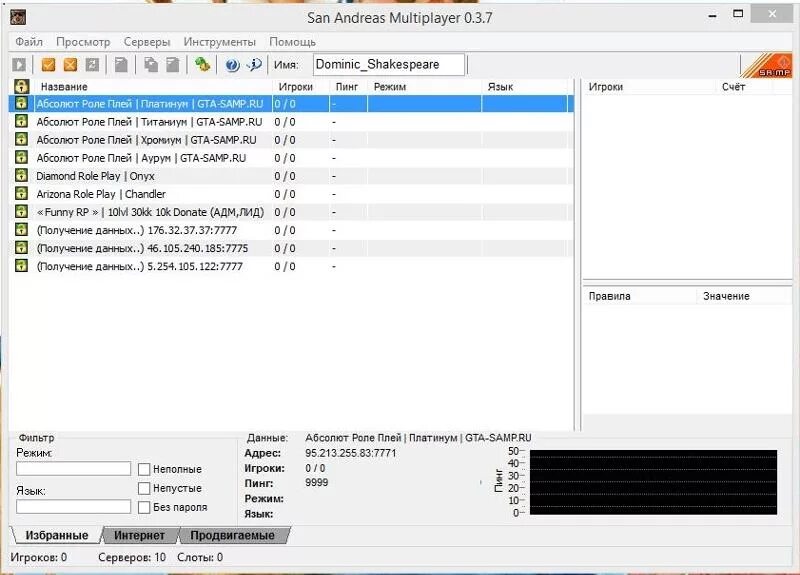800x575 pixels.
Task: Click the Connect play toolbar icon
Action: click(x=19, y=65)
